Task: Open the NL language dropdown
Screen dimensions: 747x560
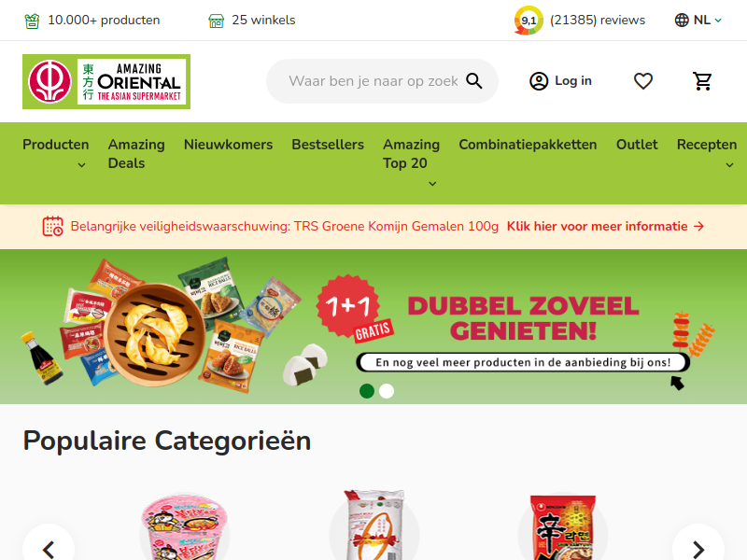Action: coord(698,20)
